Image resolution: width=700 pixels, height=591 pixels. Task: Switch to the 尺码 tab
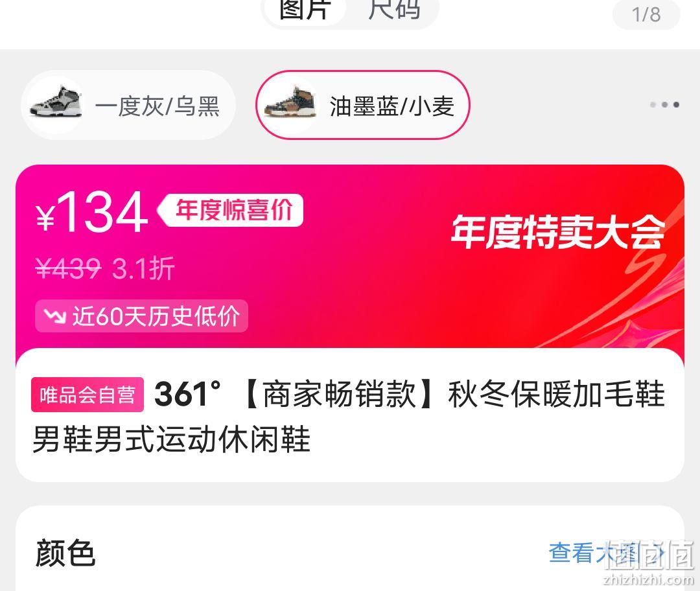394,10
